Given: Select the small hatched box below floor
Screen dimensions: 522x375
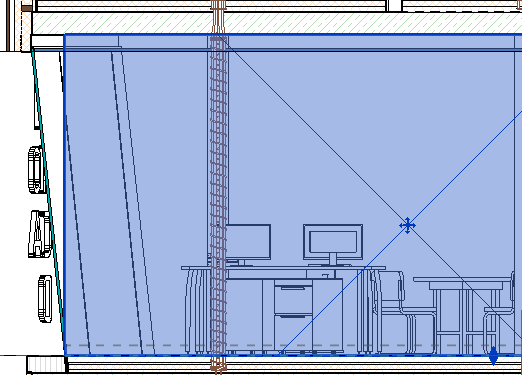Looking at the screenshot, I should [x=47, y=365].
